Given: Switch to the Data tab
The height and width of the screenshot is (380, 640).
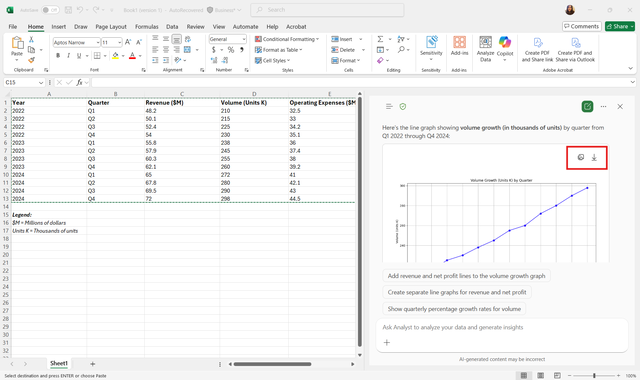Looking at the screenshot, I should [x=172, y=27].
